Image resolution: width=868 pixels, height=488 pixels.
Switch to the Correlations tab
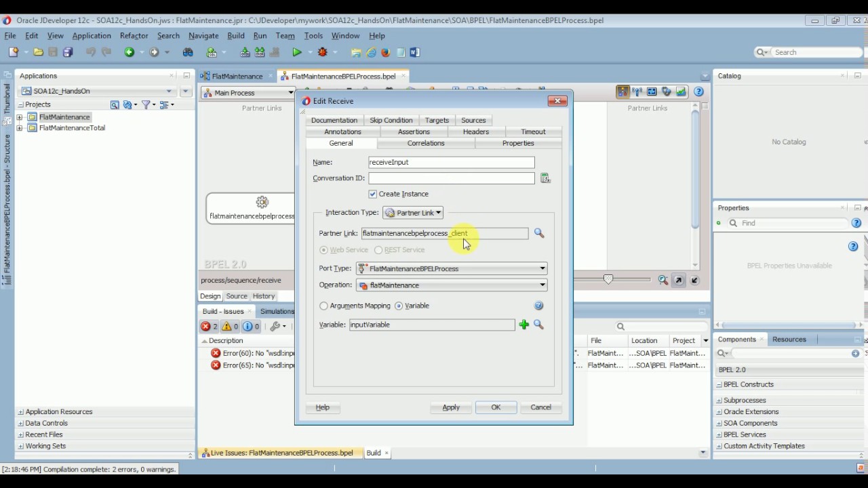coord(426,143)
